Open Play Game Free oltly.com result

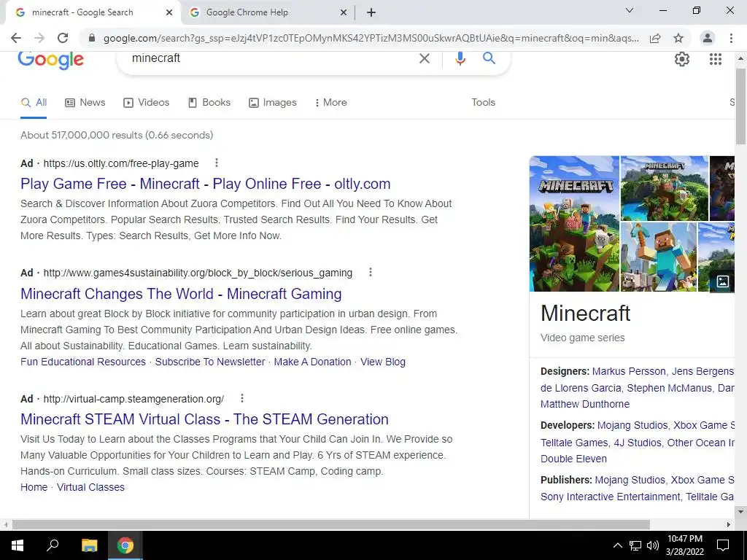tap(205, 184)
